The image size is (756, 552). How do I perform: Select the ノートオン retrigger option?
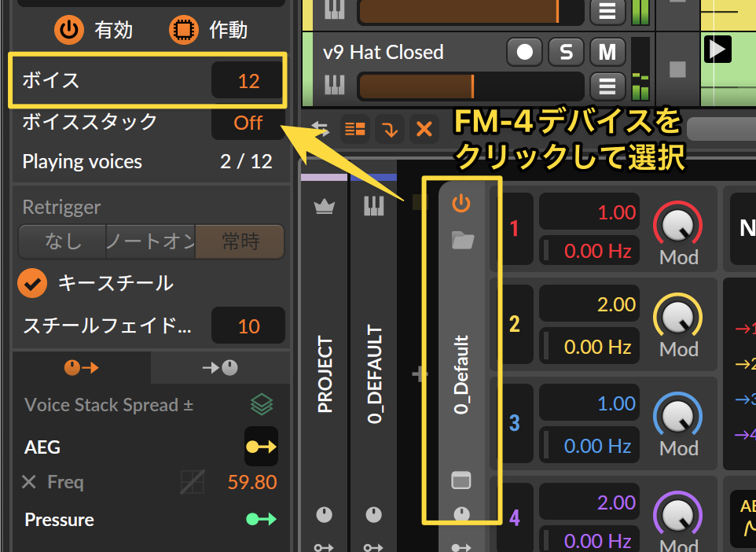[x=150, y=241]
